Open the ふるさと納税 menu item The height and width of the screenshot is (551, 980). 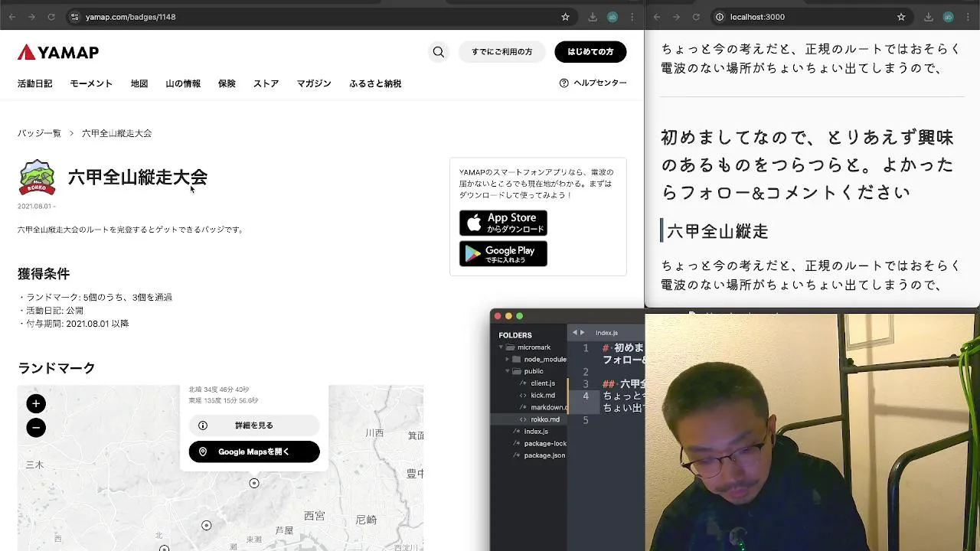pos(375,83)
